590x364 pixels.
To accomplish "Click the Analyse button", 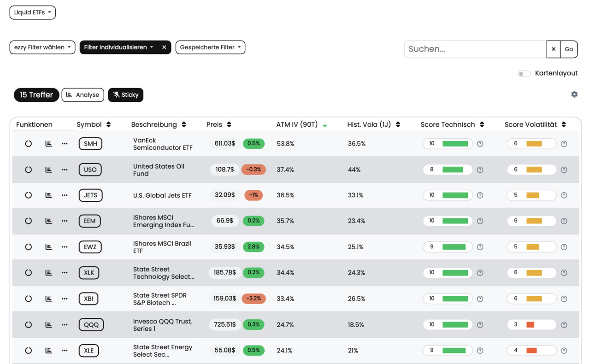I will click(x=83, y=95).
